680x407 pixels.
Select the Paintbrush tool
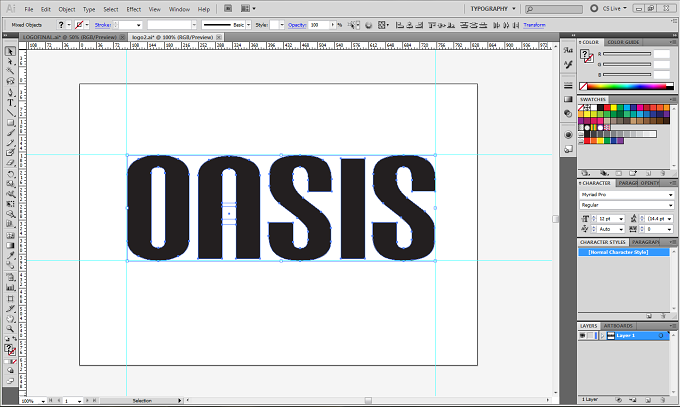point(10,133)
